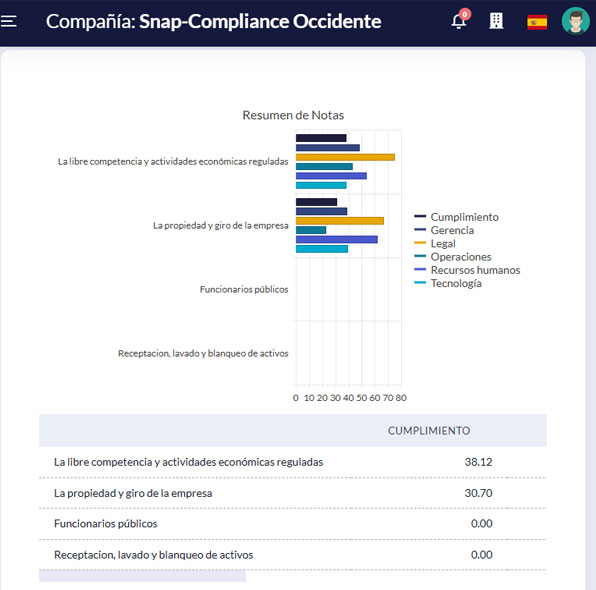The image size is (596, 590).
Task: Click the Resumen de Notas chart title
Action: pyautogui.click(x=293, y=115)
